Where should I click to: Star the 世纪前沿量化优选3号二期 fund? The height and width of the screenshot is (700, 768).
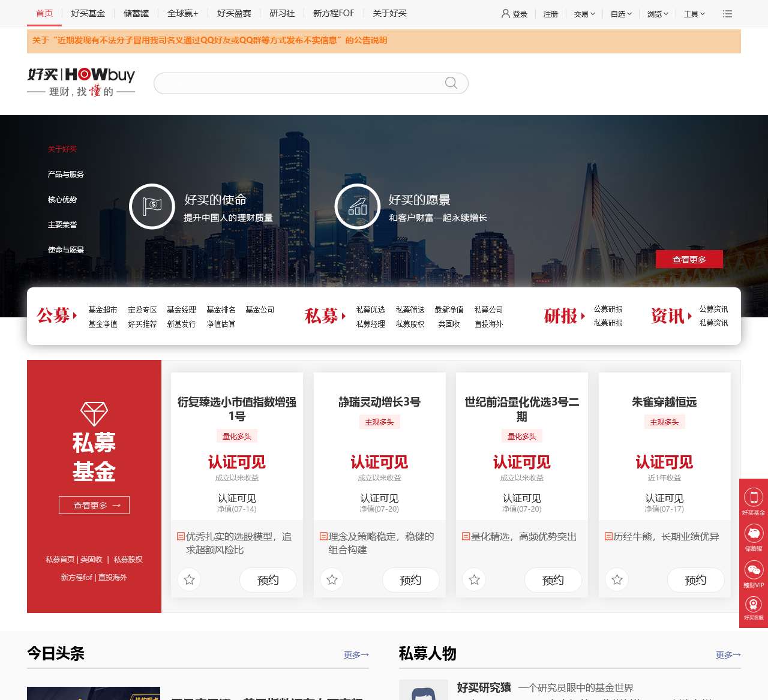(x=474, y=579)
